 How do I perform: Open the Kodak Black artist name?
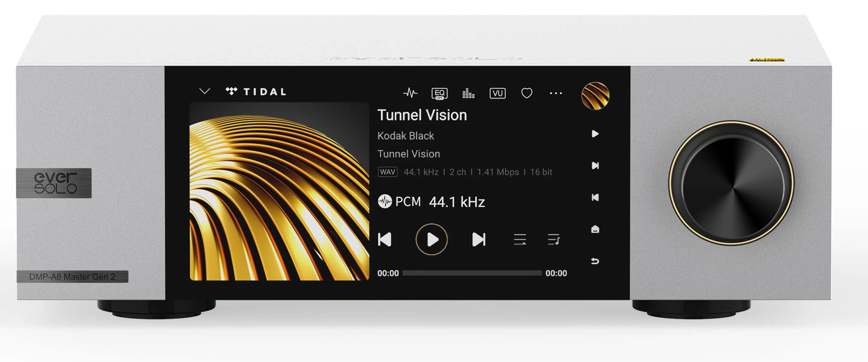(x=406, y=136)
